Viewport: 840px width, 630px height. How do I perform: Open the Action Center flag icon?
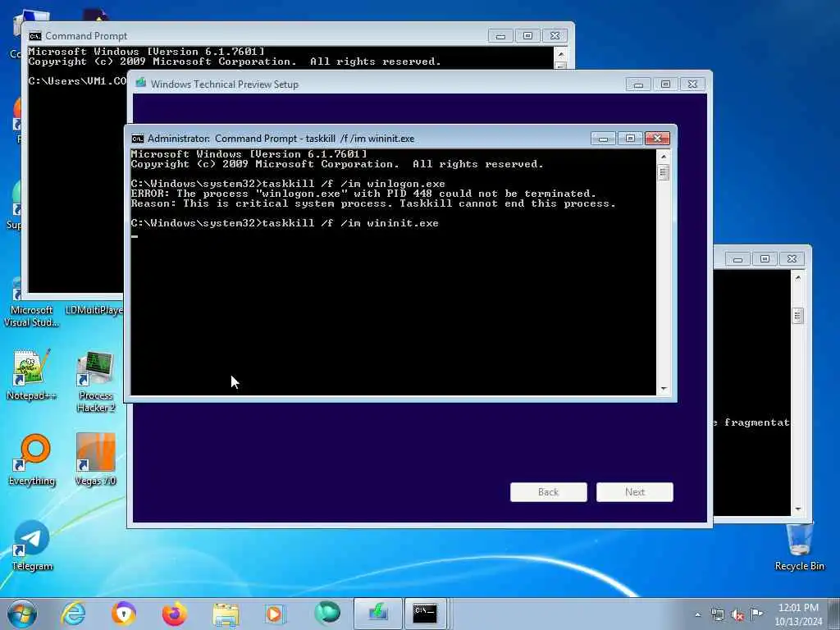[756, 614]
